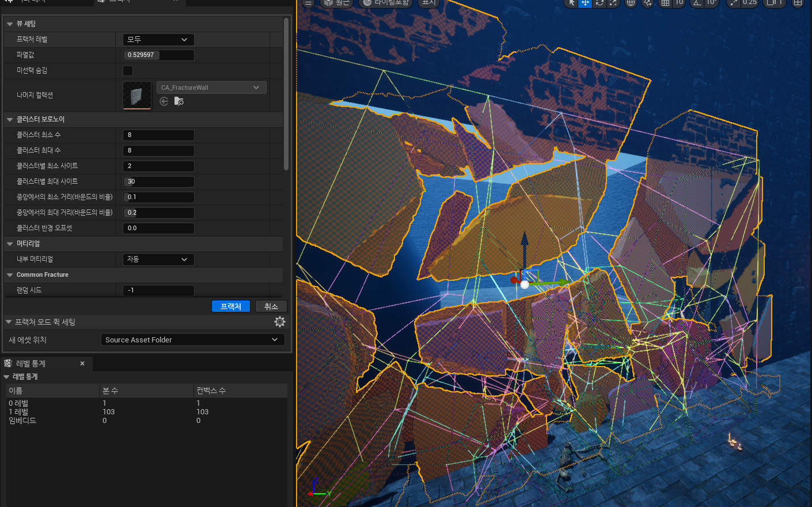Open 표시 show flags menu
Screen dimensions: 812x507
click(x=429, y=3)
